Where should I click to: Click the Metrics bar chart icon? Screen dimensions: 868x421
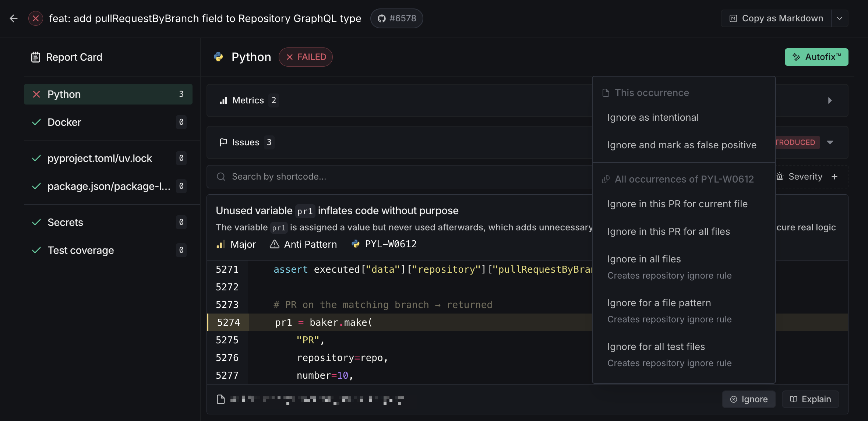pyautogui.click(x=223, y=100)
